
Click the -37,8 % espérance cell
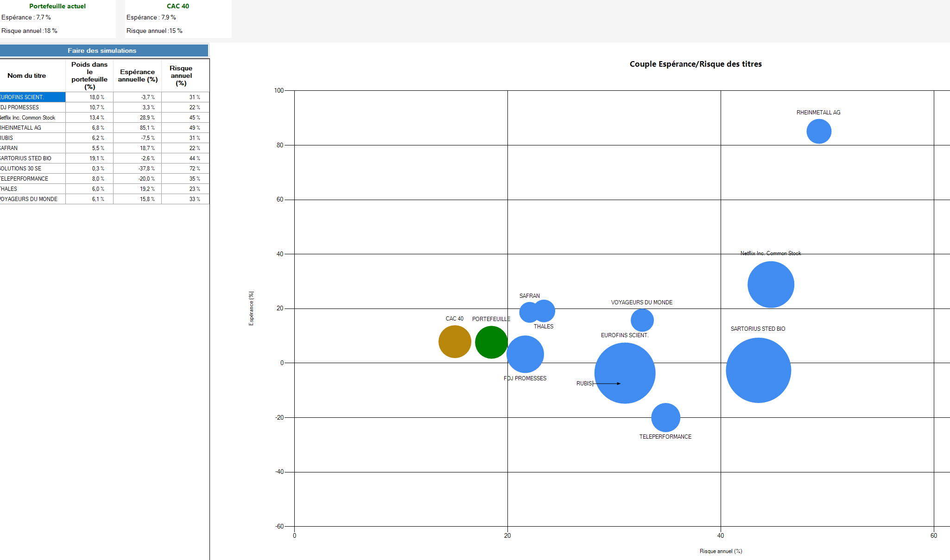tap(138, 169)
